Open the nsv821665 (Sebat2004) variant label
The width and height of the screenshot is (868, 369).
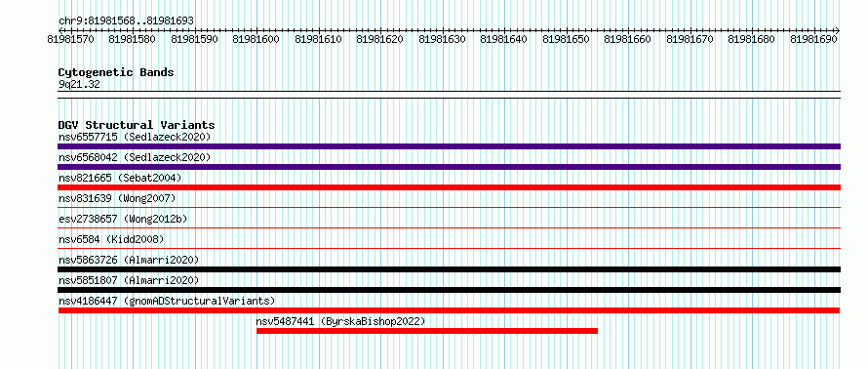click(120, 178)
